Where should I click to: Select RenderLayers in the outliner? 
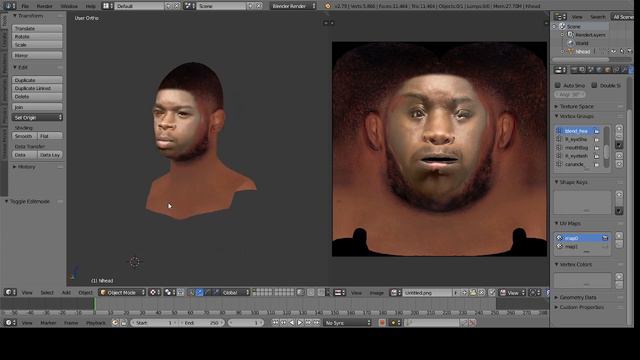pos(590,35)
